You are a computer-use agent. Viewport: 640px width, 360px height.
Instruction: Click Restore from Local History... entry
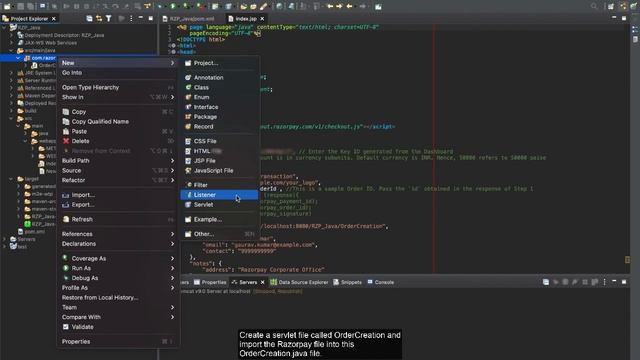click(118, 298)
